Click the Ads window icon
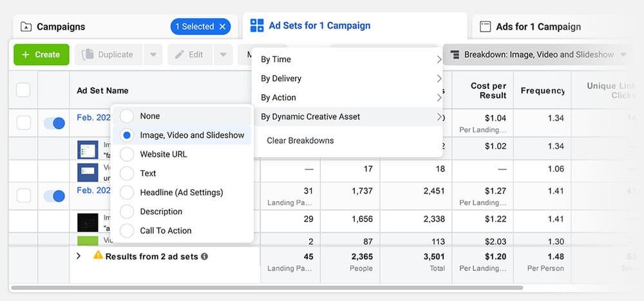The height and width of the screenshot is (301, 644). tap(486, 26)
